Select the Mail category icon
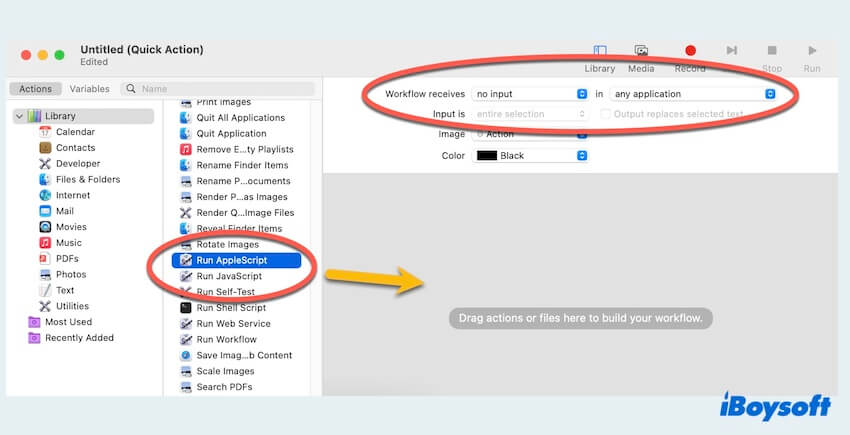Screen dimensions: 850x435 (x=45, y=211)
